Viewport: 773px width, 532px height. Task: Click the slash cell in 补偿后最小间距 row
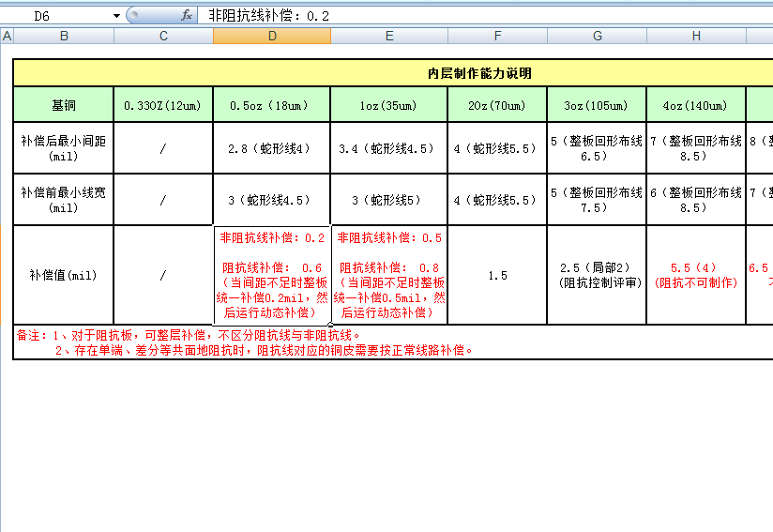163,148
